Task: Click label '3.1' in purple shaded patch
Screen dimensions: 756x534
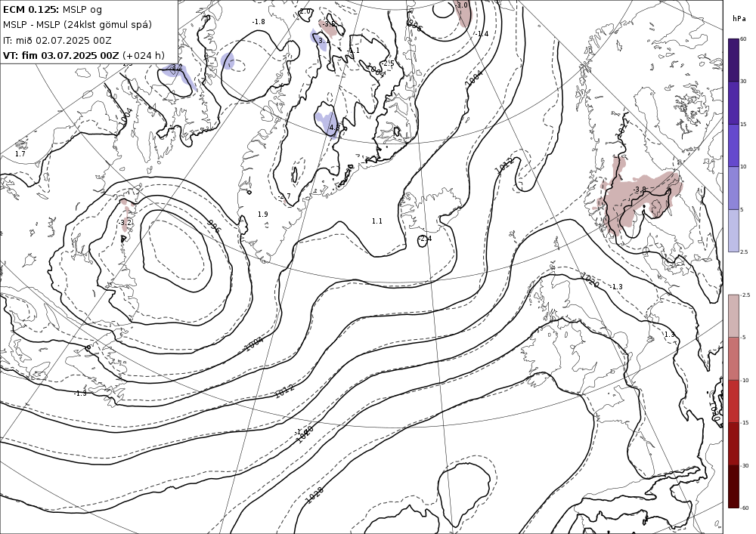Action: [324, 41]
